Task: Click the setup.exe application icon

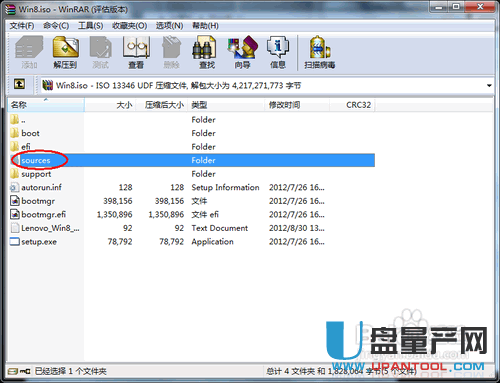Action: pos(15,242)
